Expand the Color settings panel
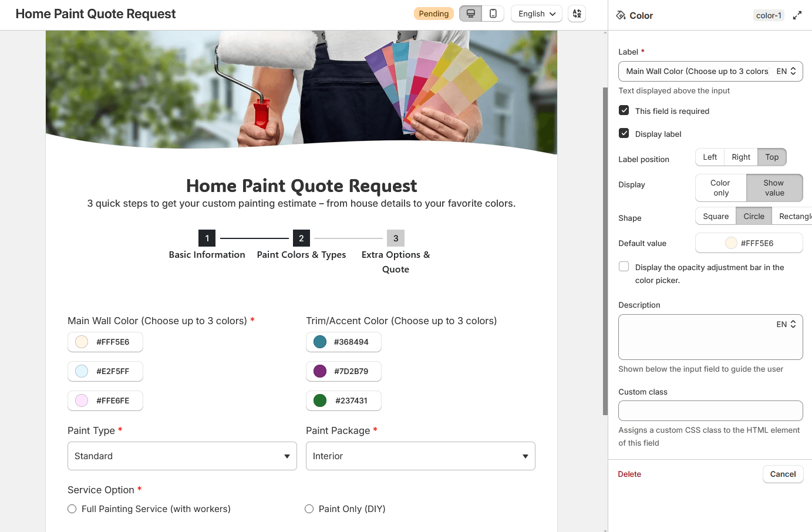The width and height of the screenshot is (812, 532). pyautogui.click(x=797, y=15)
